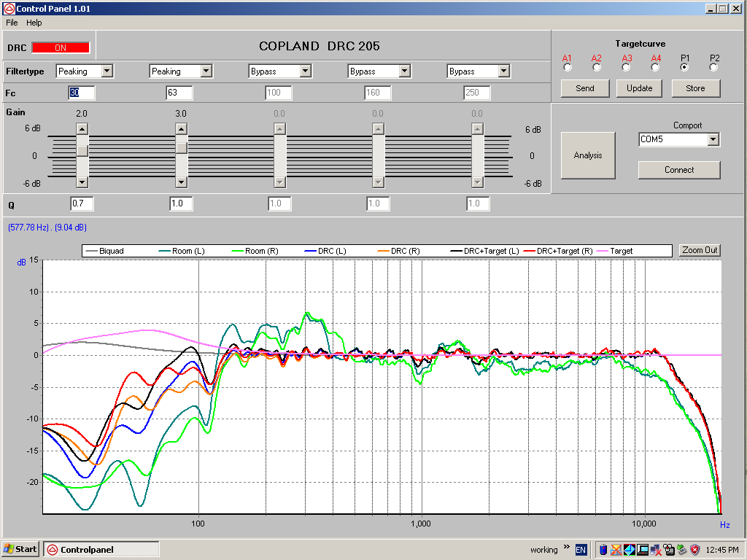The width and height of the screenshot is (747, 560).
Task: Click the cyan diamond tray icon
Action: pyautogui.click(x=630, y=550)
